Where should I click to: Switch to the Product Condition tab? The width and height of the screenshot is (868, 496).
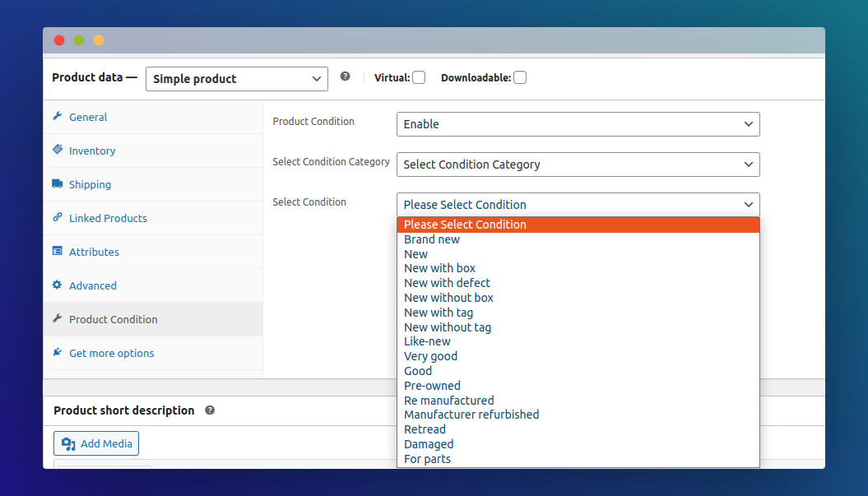coord(113,319)
